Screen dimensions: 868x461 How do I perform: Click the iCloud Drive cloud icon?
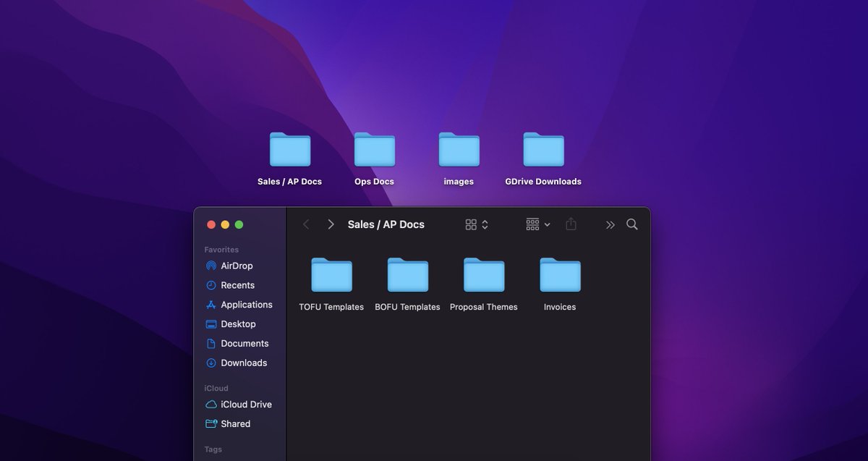tap(211, 405)
